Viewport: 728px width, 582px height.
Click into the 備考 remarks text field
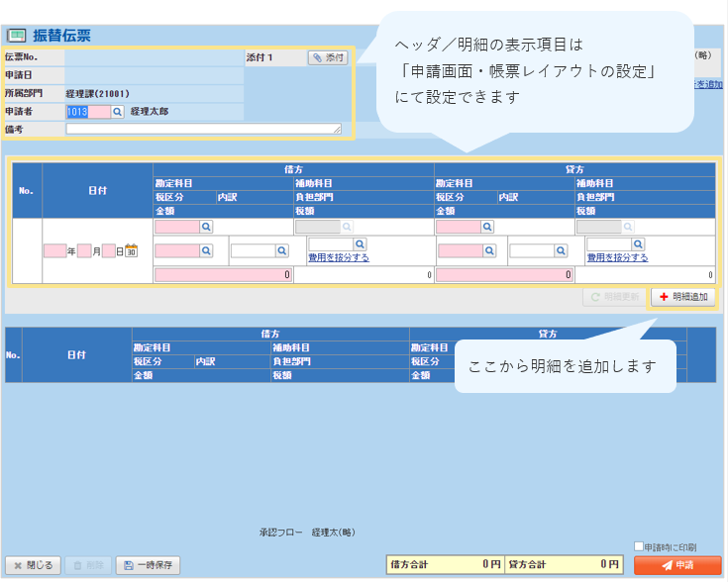203,129
